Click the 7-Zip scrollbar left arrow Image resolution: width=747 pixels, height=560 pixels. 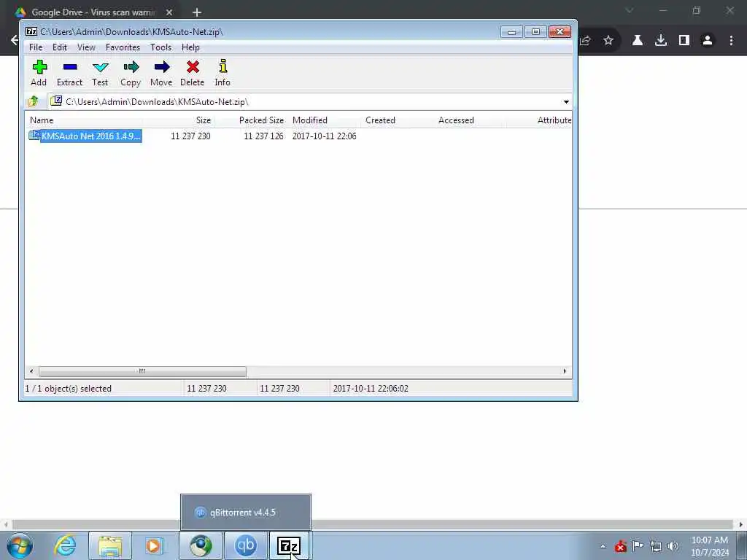[x=31, y=371]
